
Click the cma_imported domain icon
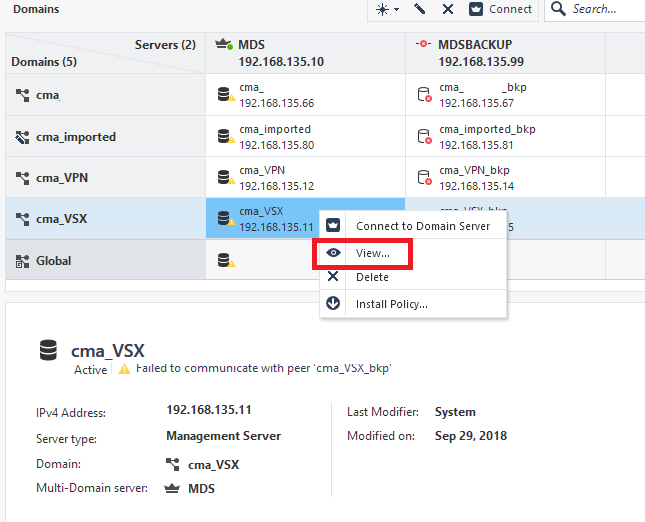tap(23, 137)
